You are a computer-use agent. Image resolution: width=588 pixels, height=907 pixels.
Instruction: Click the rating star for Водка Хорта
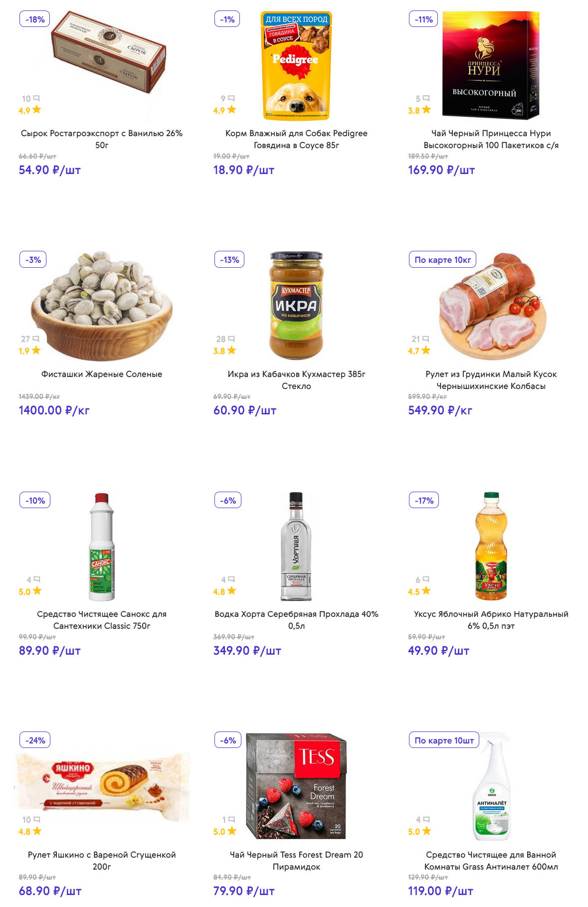[x=231, y=591]
